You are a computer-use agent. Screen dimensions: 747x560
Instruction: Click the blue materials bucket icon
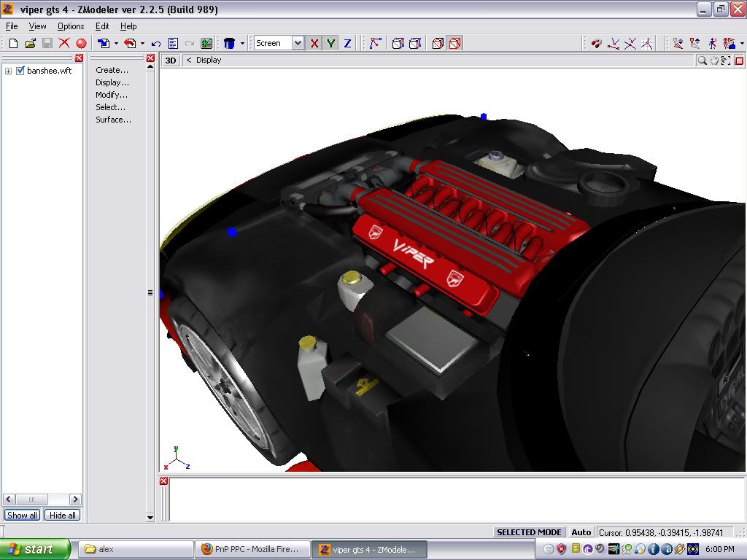pyautogui.click(x=229, y=44)
